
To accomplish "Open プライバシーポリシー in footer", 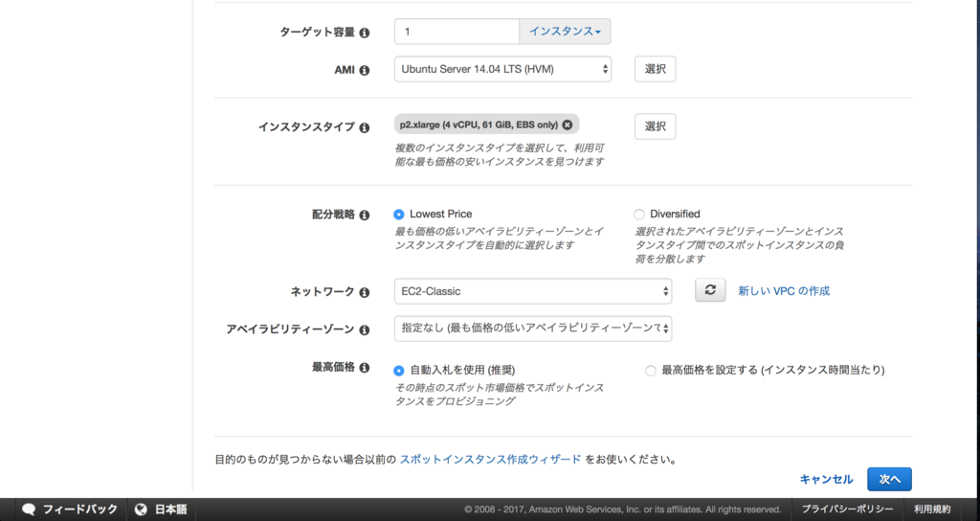I will 847,510.
